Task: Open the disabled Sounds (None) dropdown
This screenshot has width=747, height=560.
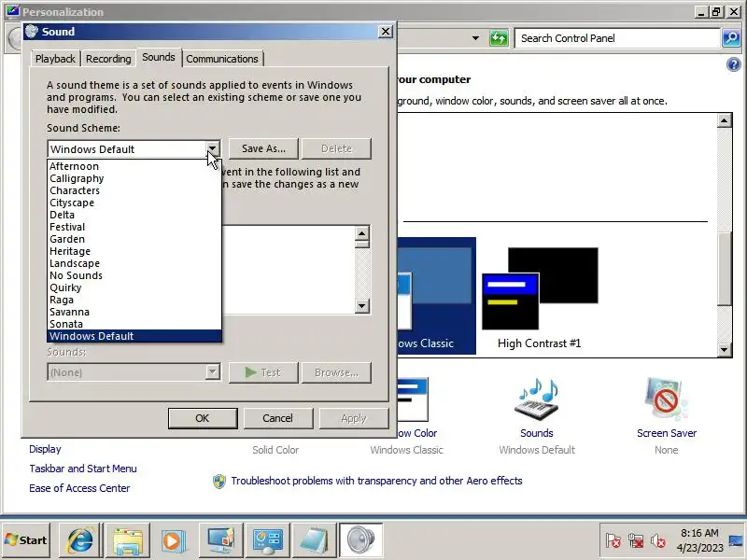Action: point(213,371)
